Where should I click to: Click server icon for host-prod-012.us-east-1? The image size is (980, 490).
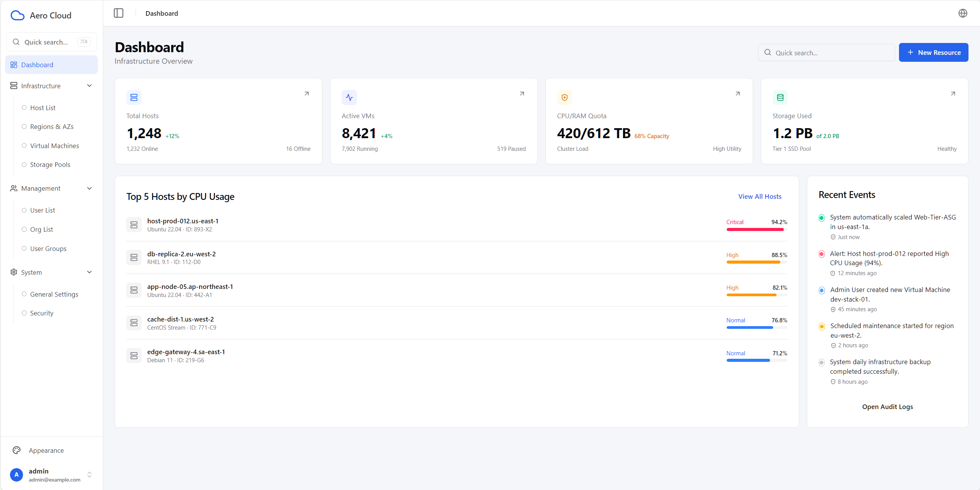134,225
